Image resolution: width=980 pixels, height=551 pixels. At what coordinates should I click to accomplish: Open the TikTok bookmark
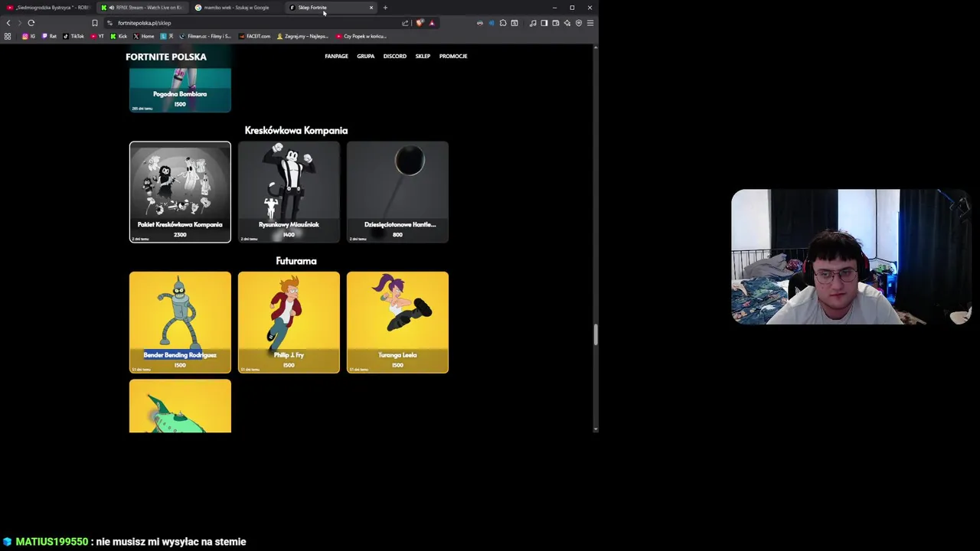[73, 36]
